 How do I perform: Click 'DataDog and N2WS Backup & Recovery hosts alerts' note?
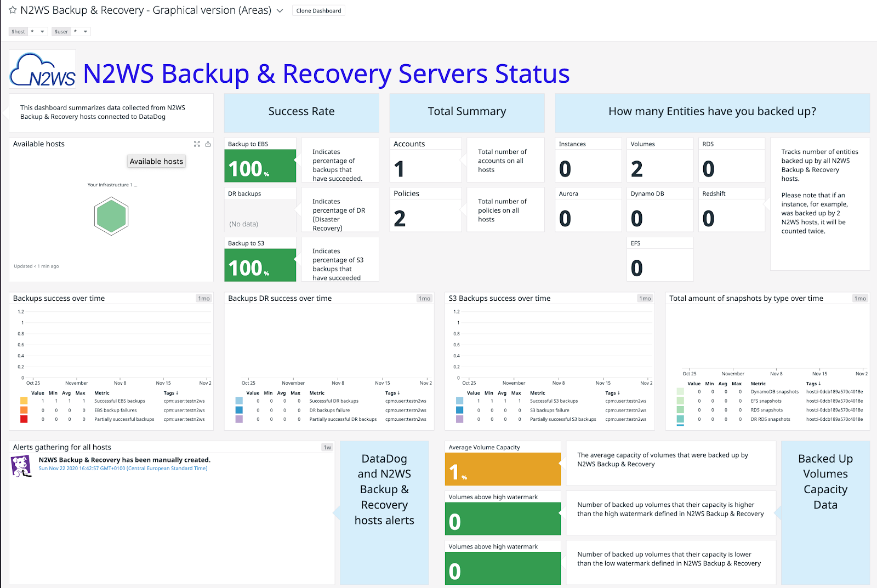coord(384,512)
